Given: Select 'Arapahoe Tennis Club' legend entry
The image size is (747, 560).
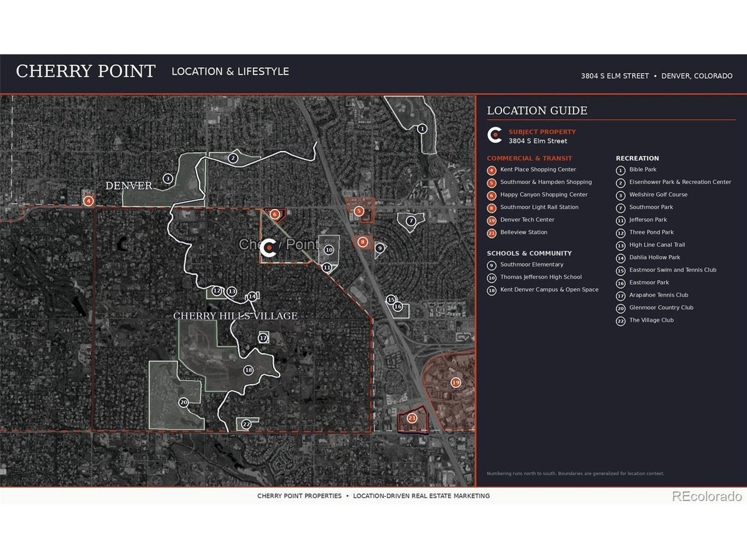Looking at the screenshot, I should [659, 295].
